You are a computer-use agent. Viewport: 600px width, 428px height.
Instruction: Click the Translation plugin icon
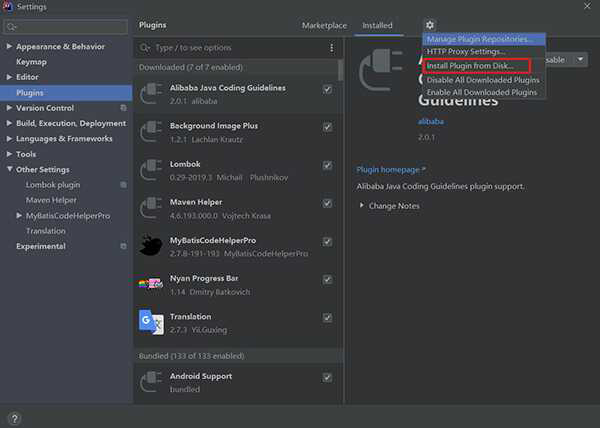coord(151,321)
